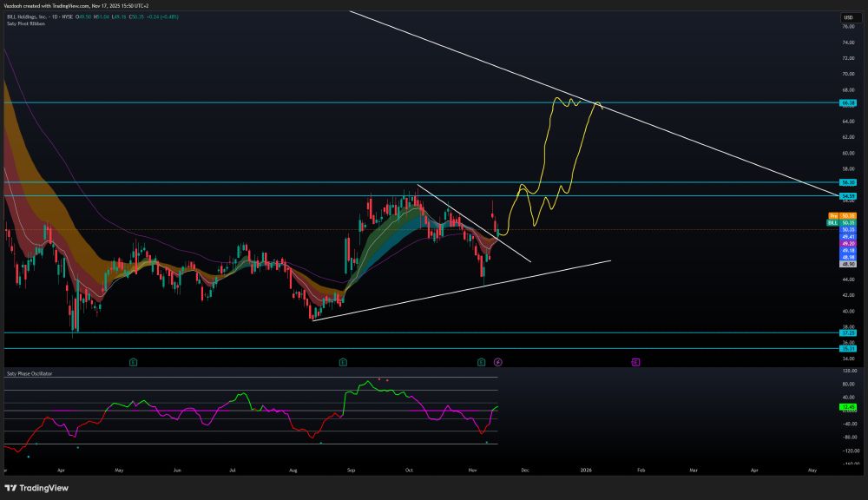Select the ascending white support trendline
Viewport: 868px width, 500px height.
tap(463, 290)
